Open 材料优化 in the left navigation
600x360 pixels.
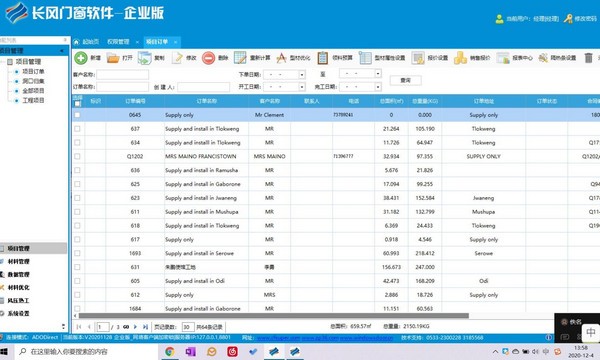click(18, 288)
